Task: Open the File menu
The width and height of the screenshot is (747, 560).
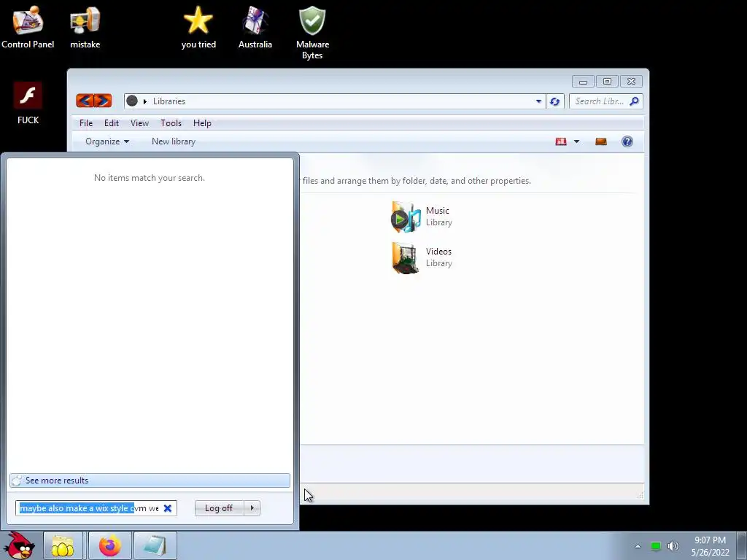Action: [86, 122]
